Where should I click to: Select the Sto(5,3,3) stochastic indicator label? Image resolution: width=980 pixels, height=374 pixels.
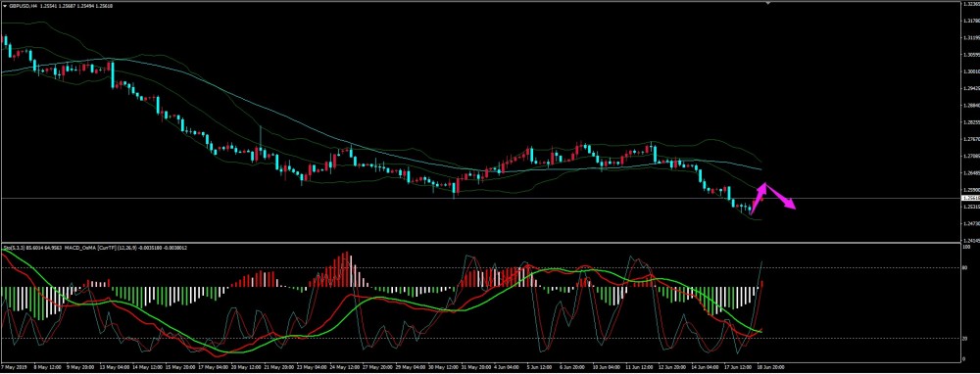point(15,248)
